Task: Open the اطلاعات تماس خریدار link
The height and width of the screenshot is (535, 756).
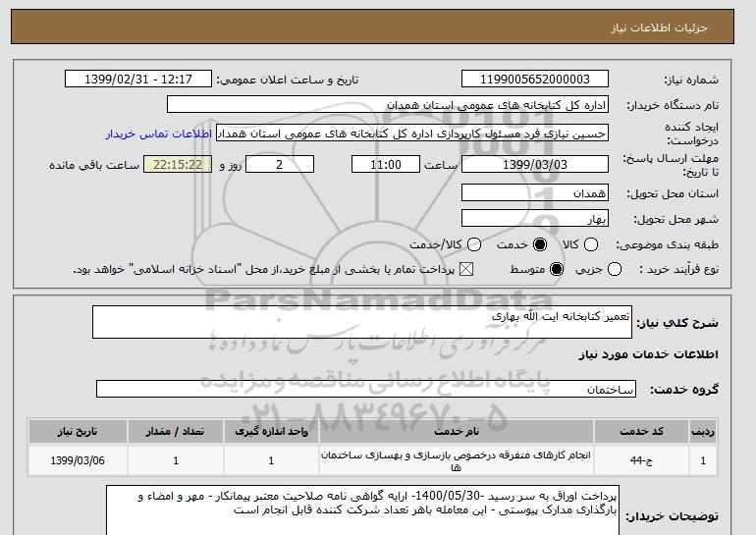Action: point(159,134)
